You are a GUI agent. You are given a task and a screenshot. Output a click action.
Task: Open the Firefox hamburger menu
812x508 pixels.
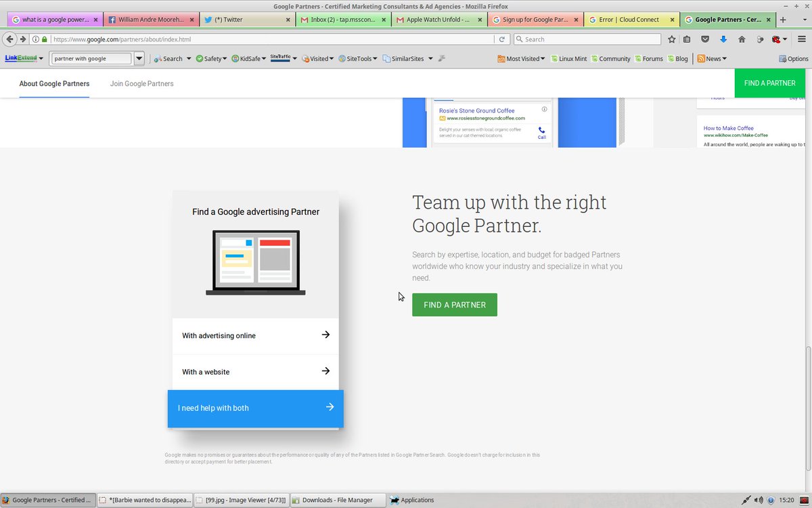click(802, 39)
